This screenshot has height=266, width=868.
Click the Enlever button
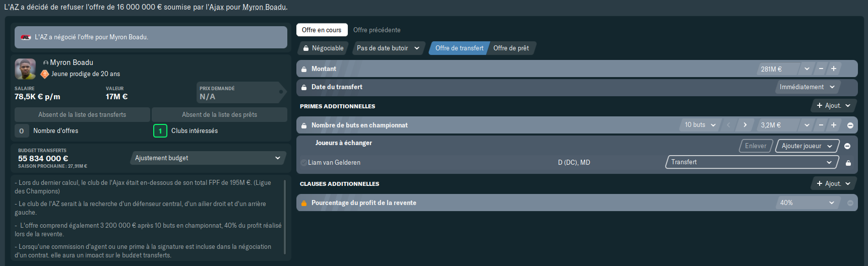tap(756, 146)
